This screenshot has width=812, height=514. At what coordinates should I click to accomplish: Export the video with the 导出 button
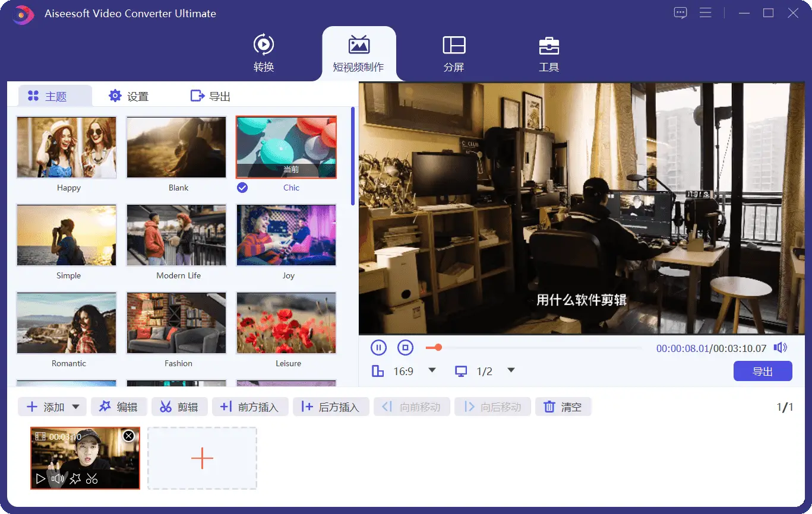pyautogui.click(x=763, y=370)
